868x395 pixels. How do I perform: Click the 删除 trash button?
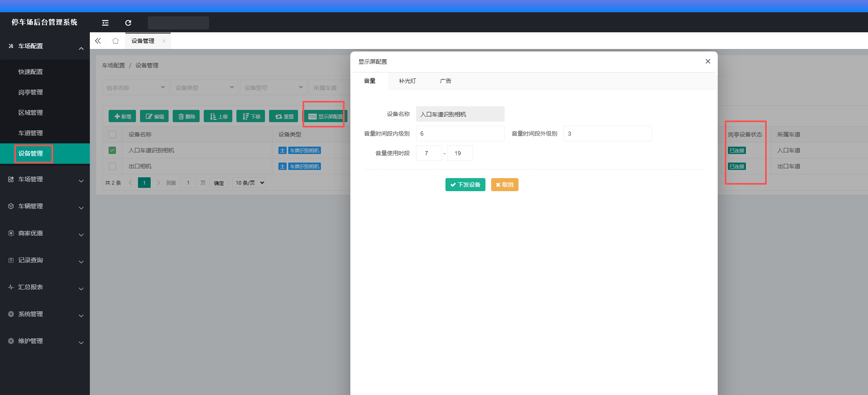pyautogui.click(x=186, y=116)
